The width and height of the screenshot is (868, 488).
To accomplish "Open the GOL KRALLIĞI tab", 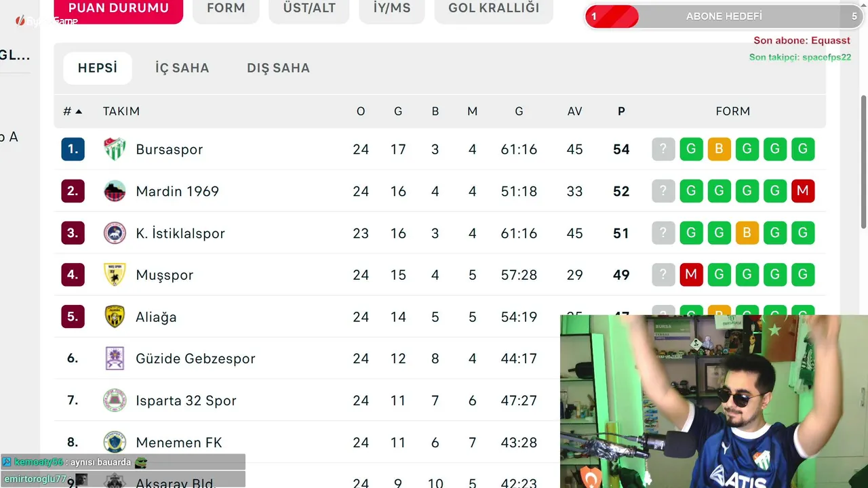I will click(x=494, y=9).
